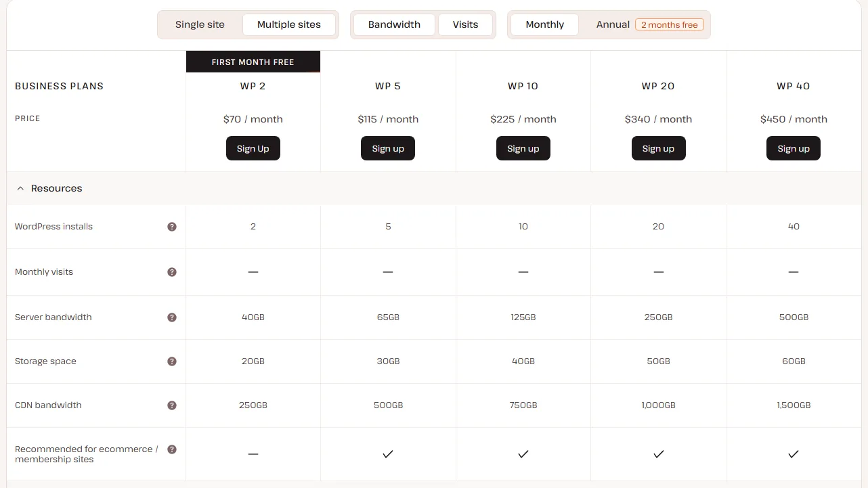The height and width of the screenshot is (488, 868).
Task: Select Monthly billing
Action: pyautogui.click(x=545, y=24)
